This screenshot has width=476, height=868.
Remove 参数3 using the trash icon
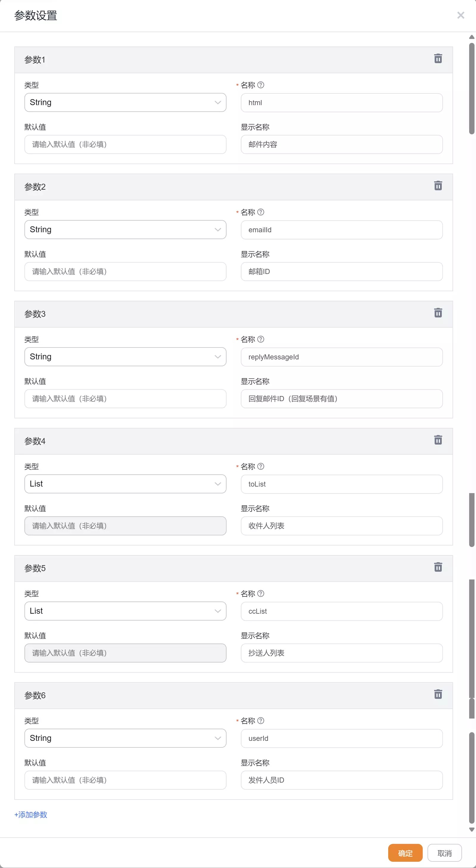(438, 313)
